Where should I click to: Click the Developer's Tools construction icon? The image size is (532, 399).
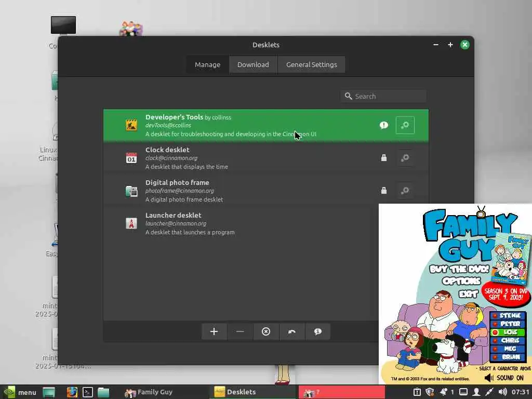(131, 125)
